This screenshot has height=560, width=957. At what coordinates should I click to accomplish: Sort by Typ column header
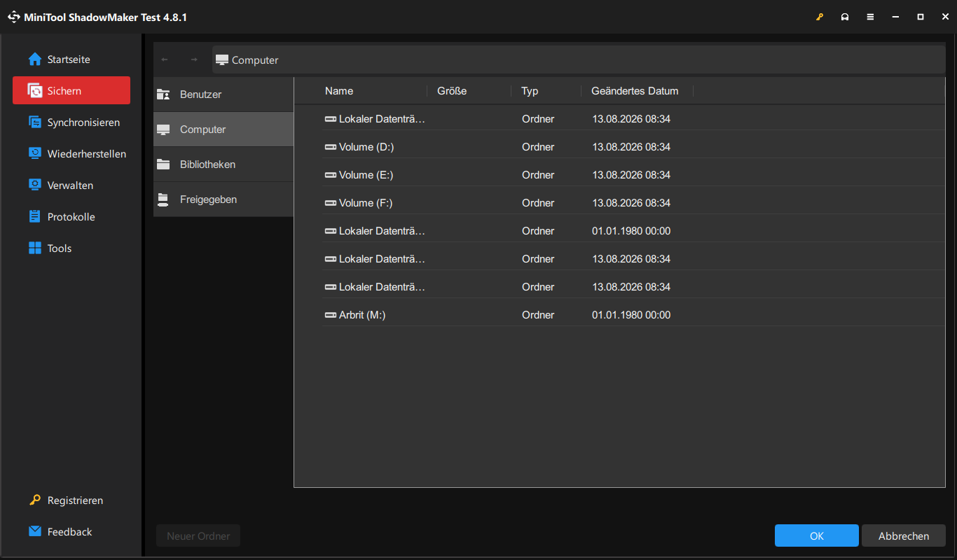[530, 91]
